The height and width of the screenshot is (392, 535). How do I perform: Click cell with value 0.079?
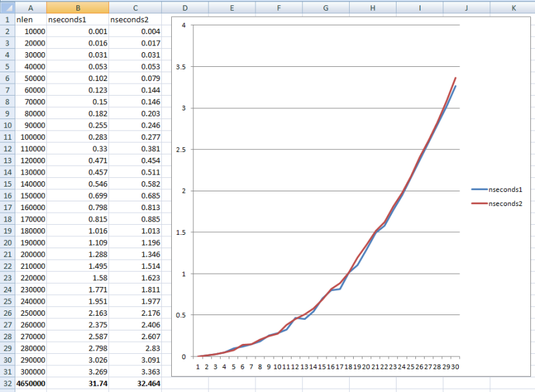pyautogui.click(x=135, y=78)
